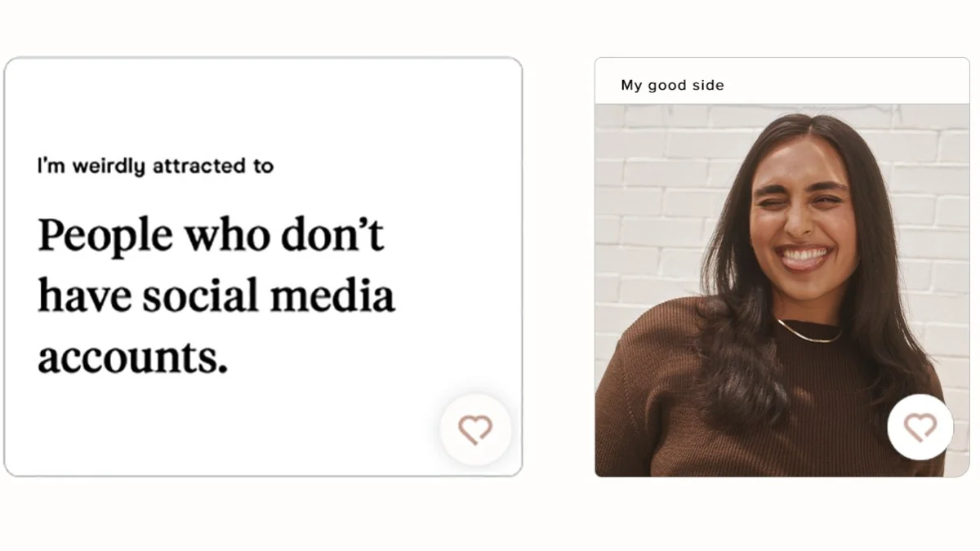Select the prompt label 'I'm weirdly attracted to'
This screenshot has width=980, height=551.
click(154, 166)
